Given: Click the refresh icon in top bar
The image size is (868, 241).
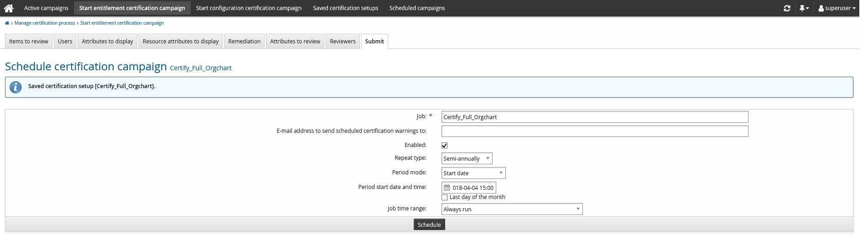Looking at the screenshot, I should [x=787, y=8].
